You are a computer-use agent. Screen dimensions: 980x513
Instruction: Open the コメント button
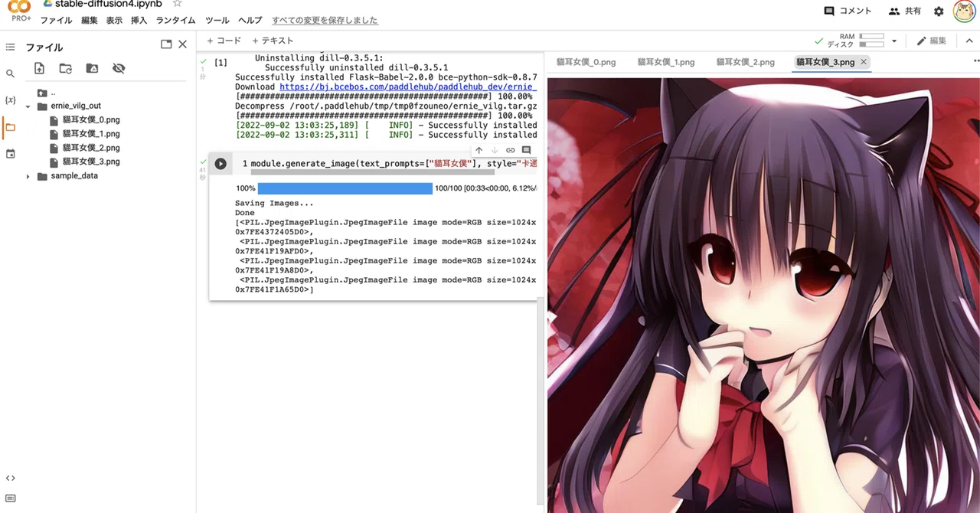[848, 11]
